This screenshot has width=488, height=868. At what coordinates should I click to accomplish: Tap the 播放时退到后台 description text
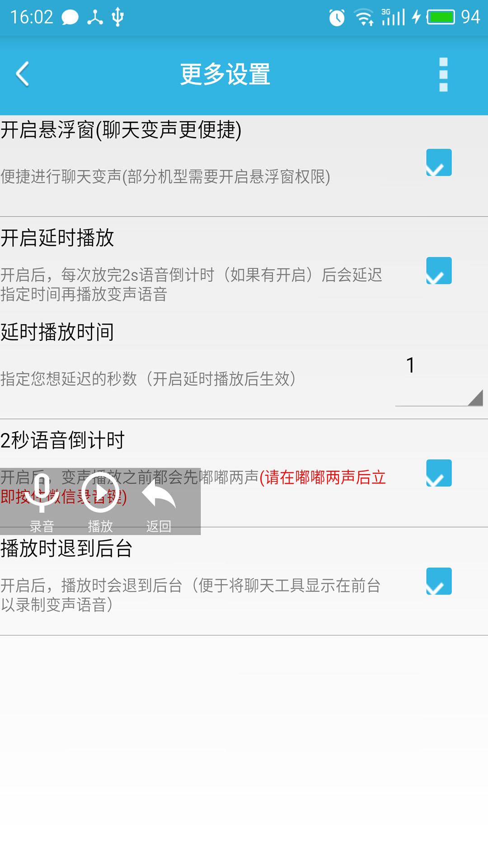pos(190,595)
